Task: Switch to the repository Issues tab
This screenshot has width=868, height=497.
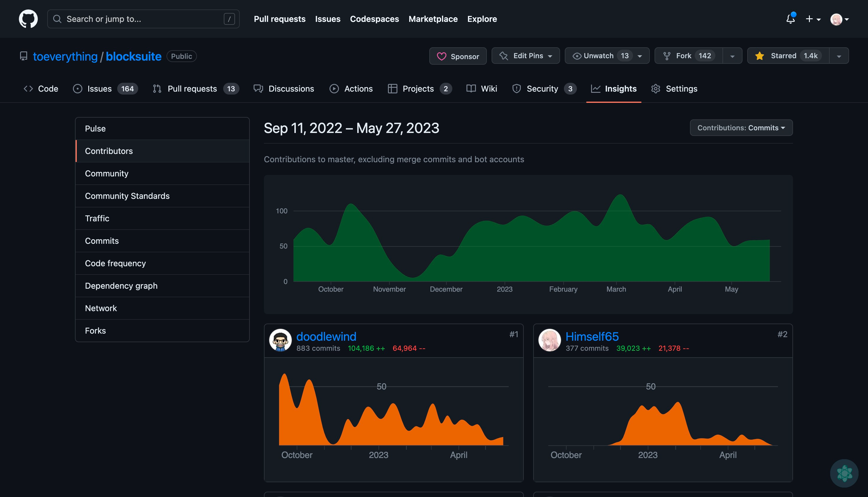Action: (x=105, y=89)
